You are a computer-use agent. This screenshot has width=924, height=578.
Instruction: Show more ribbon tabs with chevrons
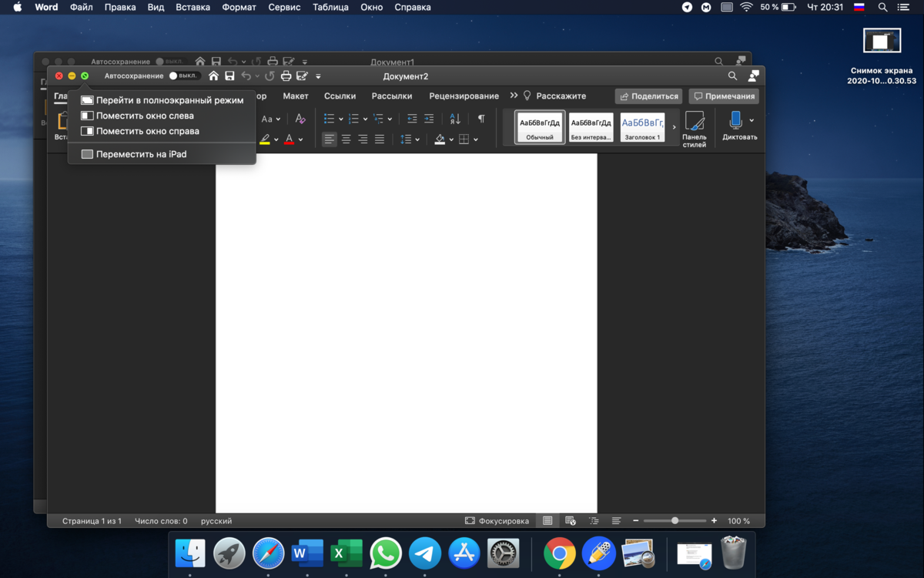[514, 96]
